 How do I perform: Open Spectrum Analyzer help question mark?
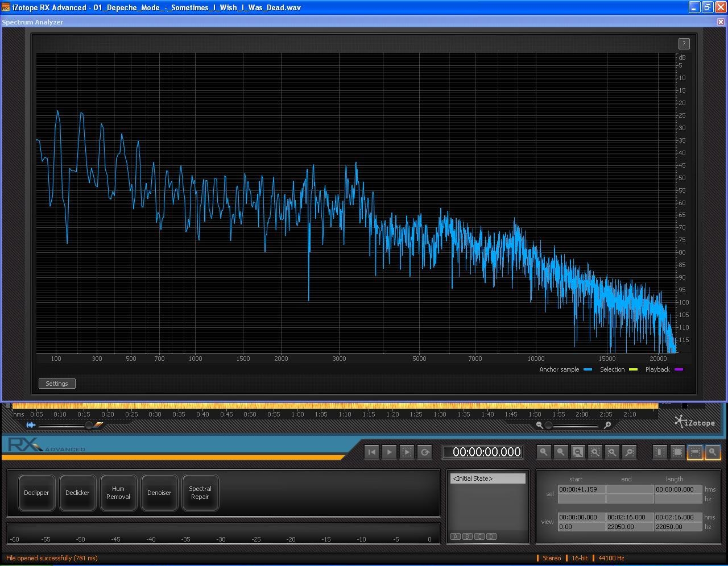[684, 44]
